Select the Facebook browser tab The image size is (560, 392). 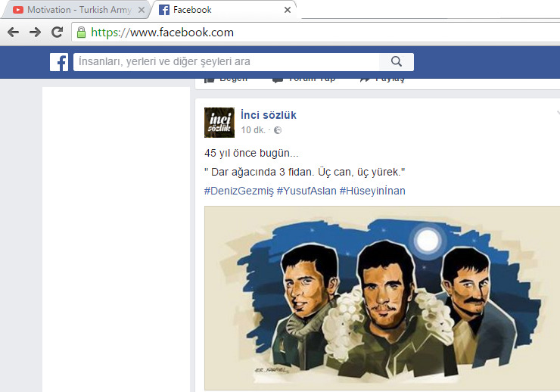coord(223,10)
